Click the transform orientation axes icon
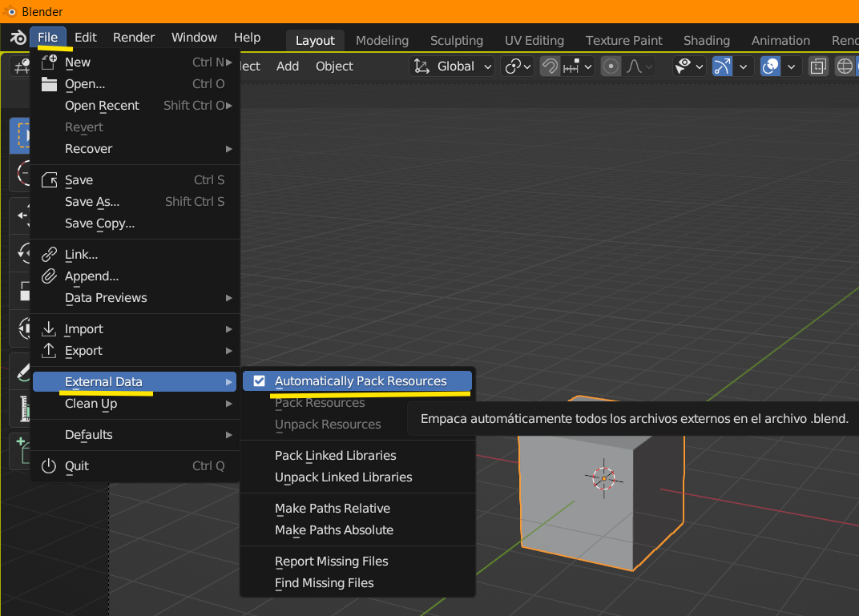This screenshot has height=616, width=859. (x=421, y=66)
